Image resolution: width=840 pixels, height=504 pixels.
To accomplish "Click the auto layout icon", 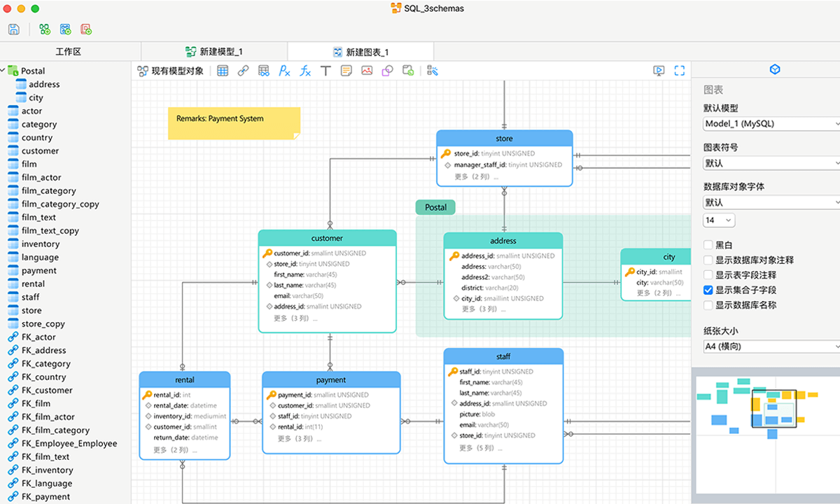I will 433,71.
